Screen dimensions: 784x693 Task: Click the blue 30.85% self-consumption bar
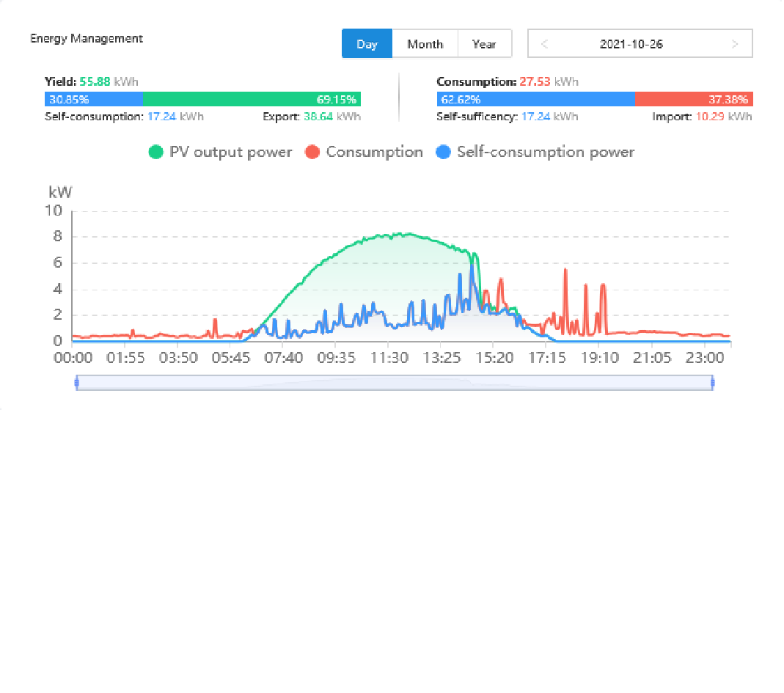click(94, 100)
